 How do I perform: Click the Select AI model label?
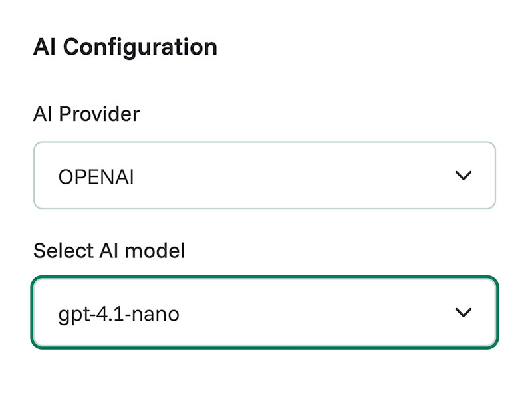pos(109,251)
